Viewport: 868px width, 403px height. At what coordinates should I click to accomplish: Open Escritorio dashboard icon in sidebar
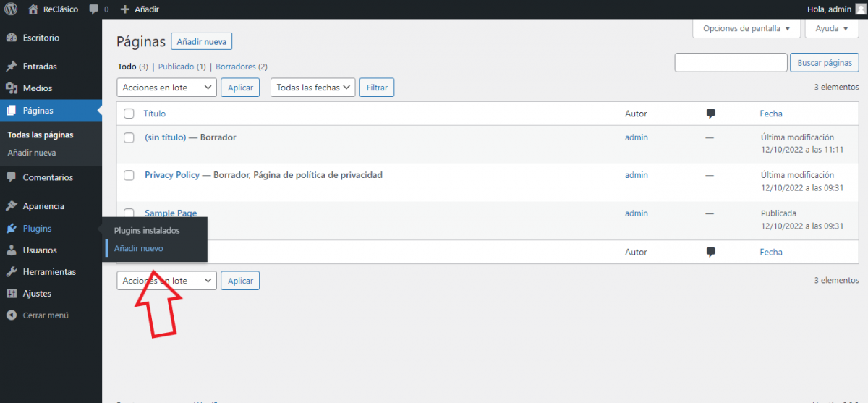(11, 38)
